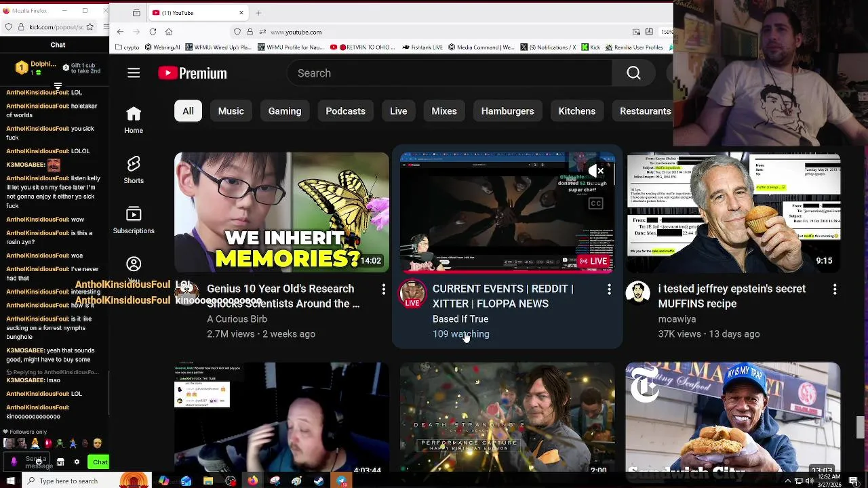Open Telegram from the taskbar
This screenshot has height=488, width=868.
pyautogui.click(x=341, y=481)
